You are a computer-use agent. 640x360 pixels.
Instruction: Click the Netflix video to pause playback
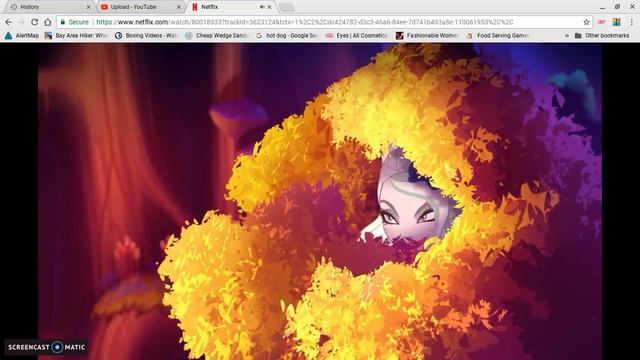coord(320,202)
